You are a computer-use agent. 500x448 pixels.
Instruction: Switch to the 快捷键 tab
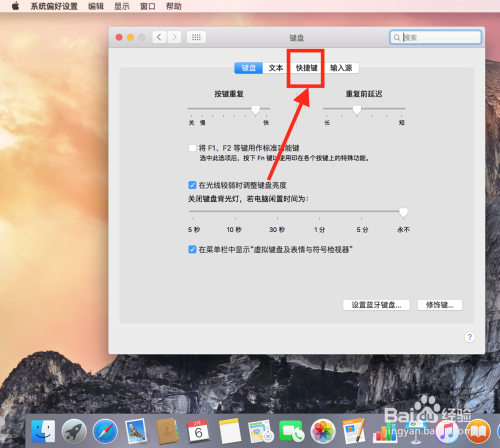306,68
